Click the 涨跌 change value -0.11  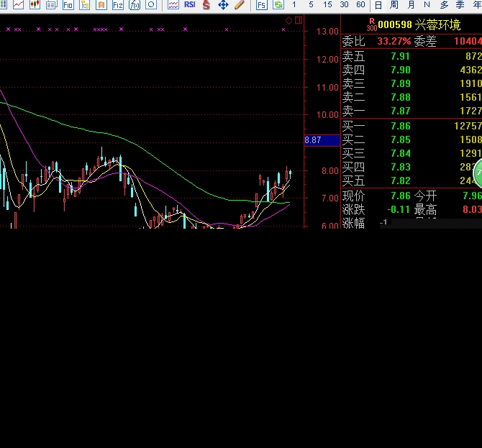[399, 209]
